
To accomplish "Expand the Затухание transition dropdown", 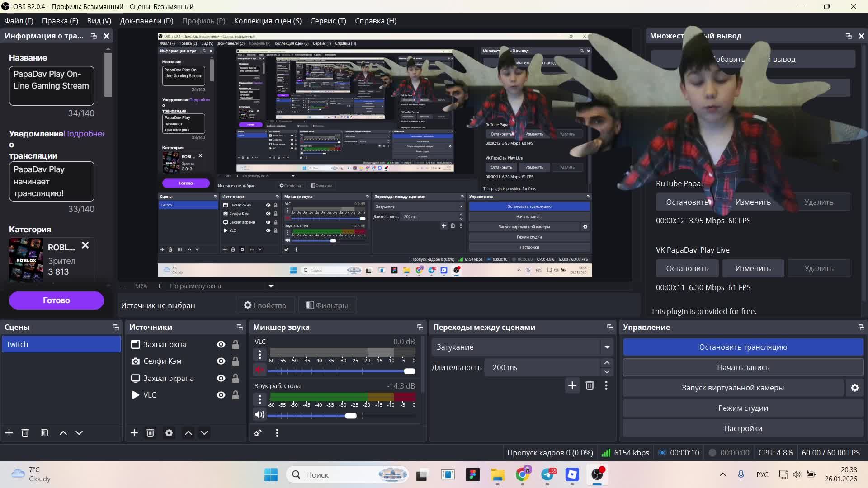I will pos(607,347).
